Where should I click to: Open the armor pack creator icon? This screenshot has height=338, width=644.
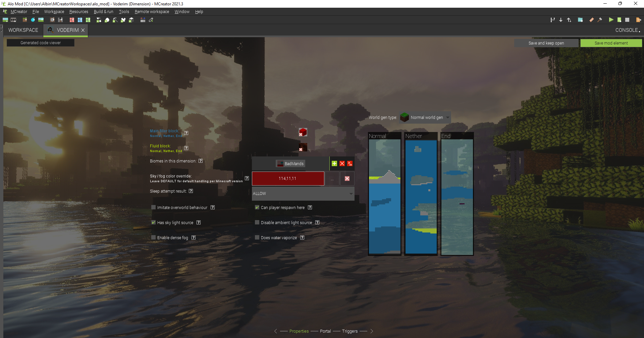pyautogui.click(x=123, y=20)
